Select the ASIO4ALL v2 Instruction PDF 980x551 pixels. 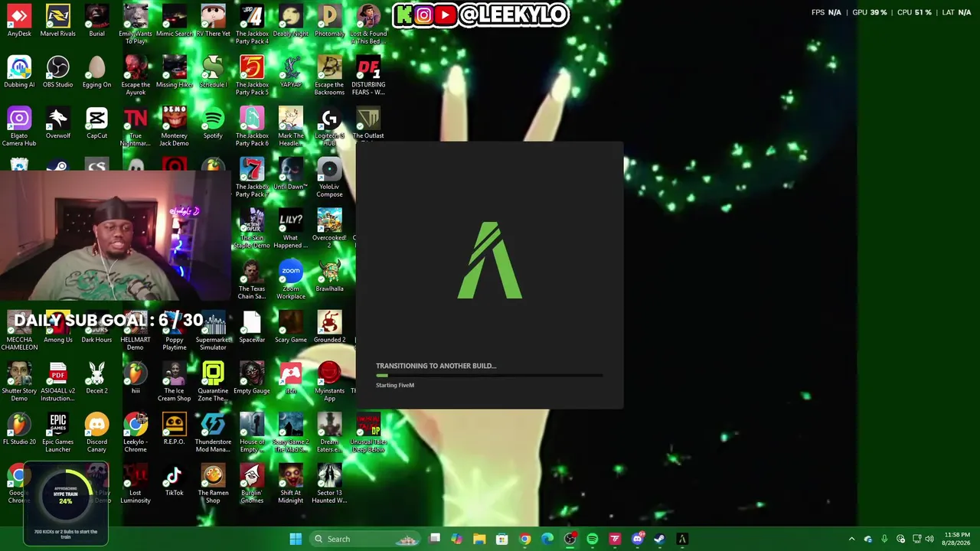[58, 381]
